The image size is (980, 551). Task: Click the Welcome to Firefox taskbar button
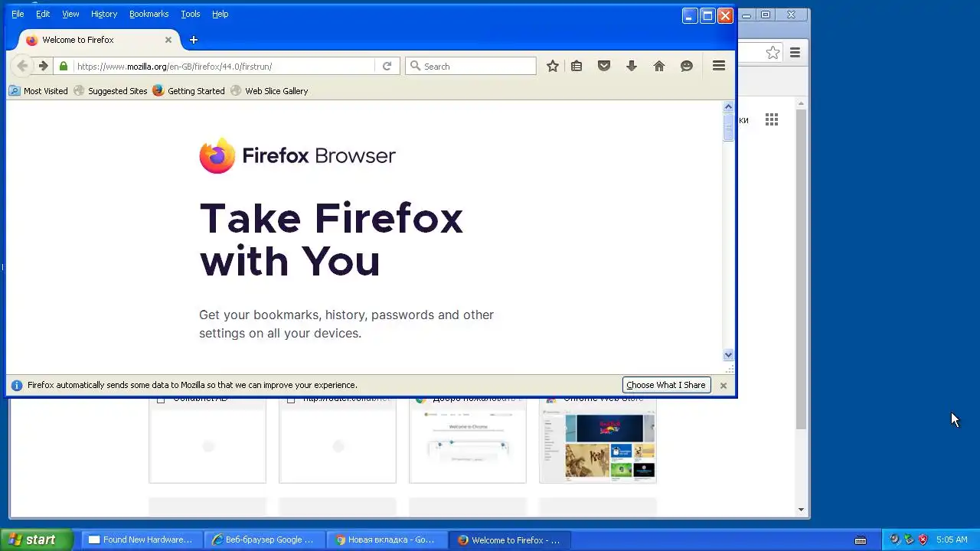pos(510,540)
